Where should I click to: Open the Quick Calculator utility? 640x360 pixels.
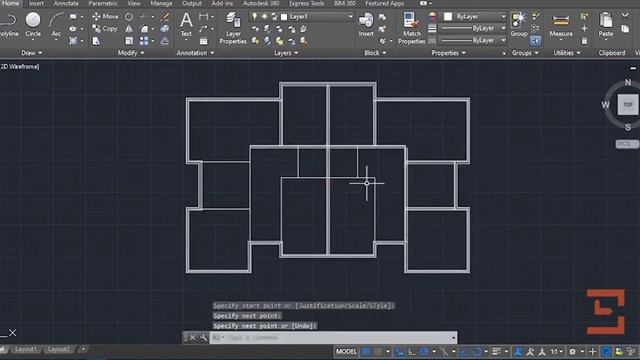click(584, 41)
